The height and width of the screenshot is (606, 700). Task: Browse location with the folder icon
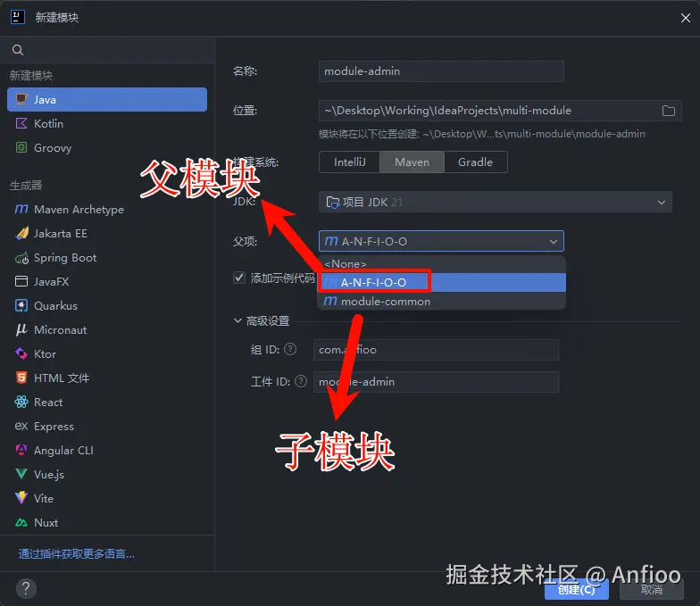(668, 111)
